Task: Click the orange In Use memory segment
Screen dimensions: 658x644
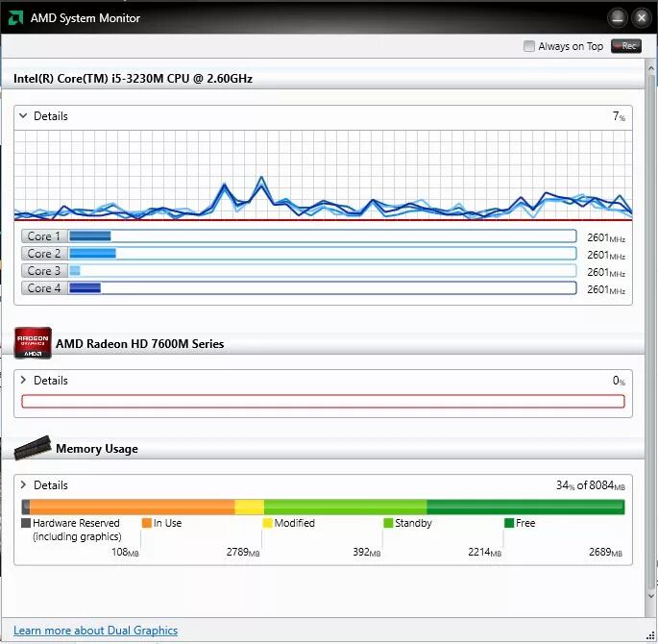Action: pyautogui.click(x=133, y=508)
